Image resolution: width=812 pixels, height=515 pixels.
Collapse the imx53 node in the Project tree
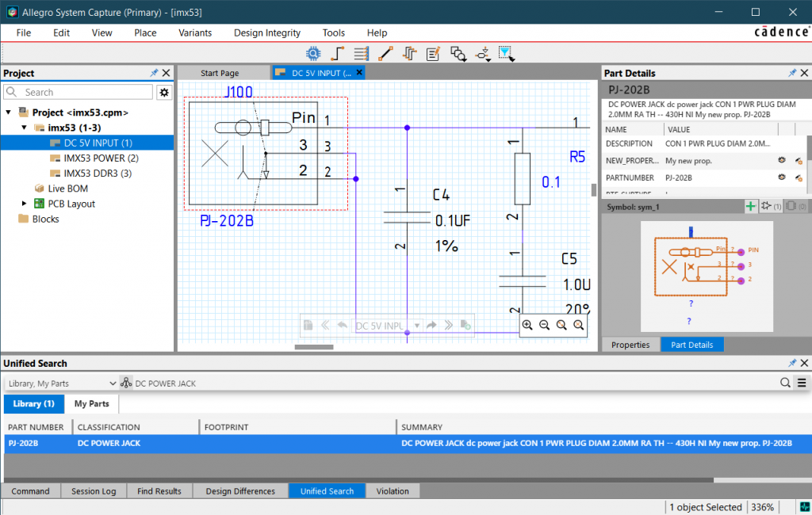tap(24, 127)
